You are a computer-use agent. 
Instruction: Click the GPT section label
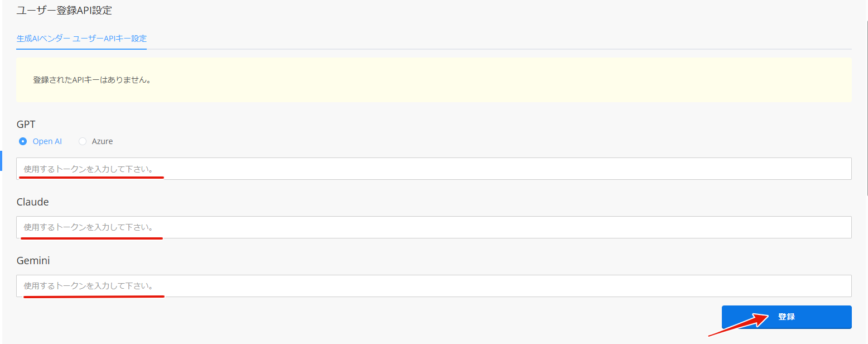(x=26, y=124)
